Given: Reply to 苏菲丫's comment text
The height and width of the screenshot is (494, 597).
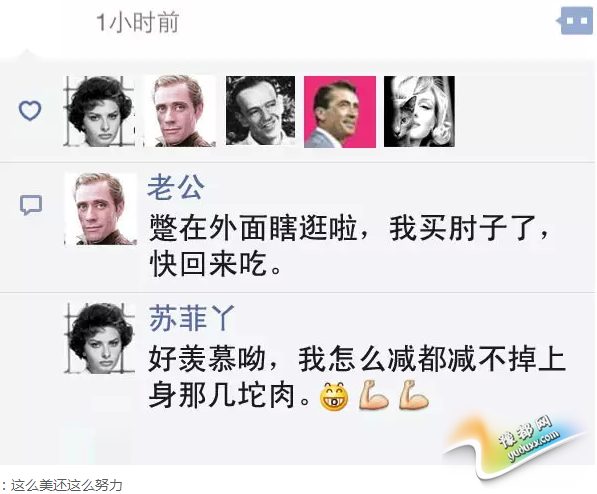Looking at the screenshot, I should 357,376.
